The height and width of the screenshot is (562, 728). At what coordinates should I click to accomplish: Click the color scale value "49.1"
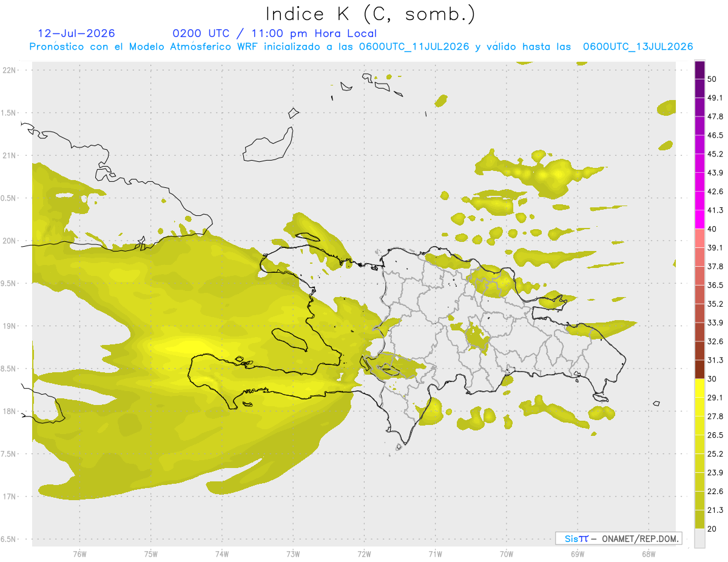pos(715,98)
